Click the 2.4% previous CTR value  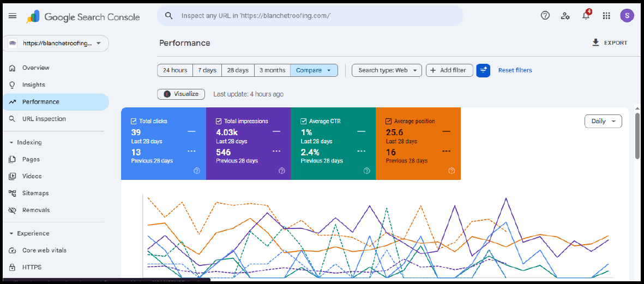tap(310, 152)
